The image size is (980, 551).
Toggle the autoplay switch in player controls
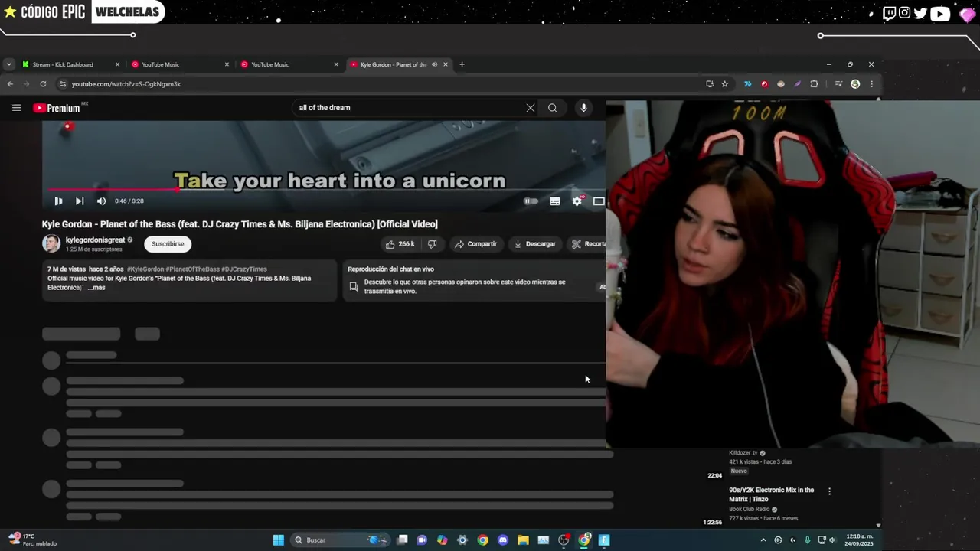tap(530, 201)
